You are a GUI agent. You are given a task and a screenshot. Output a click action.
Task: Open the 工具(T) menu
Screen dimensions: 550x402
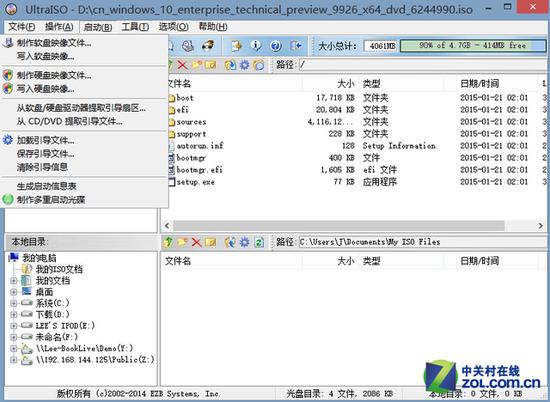tap(135, 27)
